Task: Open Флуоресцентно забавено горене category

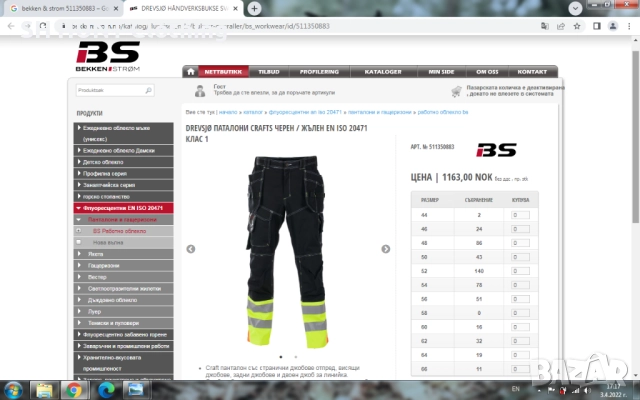Action: (123, 334)
